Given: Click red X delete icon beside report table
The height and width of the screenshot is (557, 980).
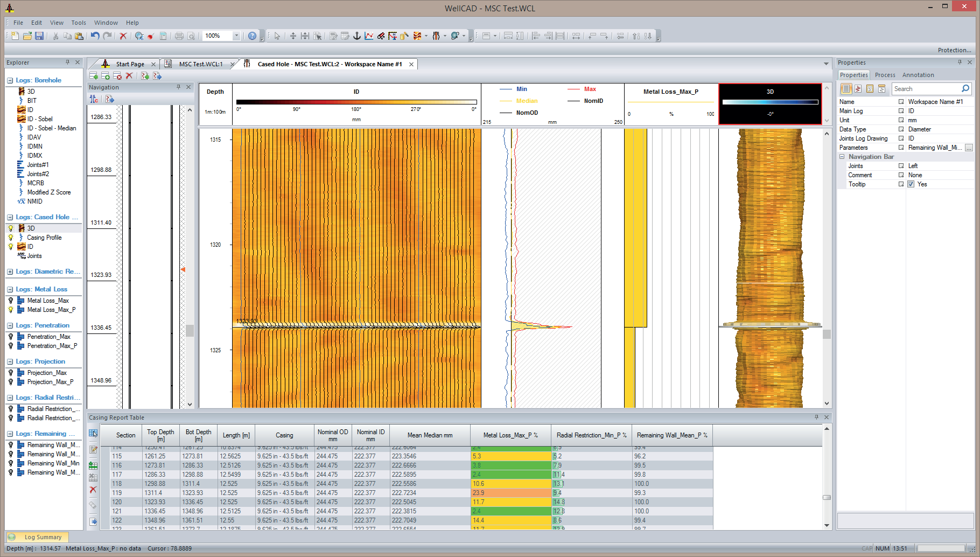Looking at the screenshot, I should (93, 490).
